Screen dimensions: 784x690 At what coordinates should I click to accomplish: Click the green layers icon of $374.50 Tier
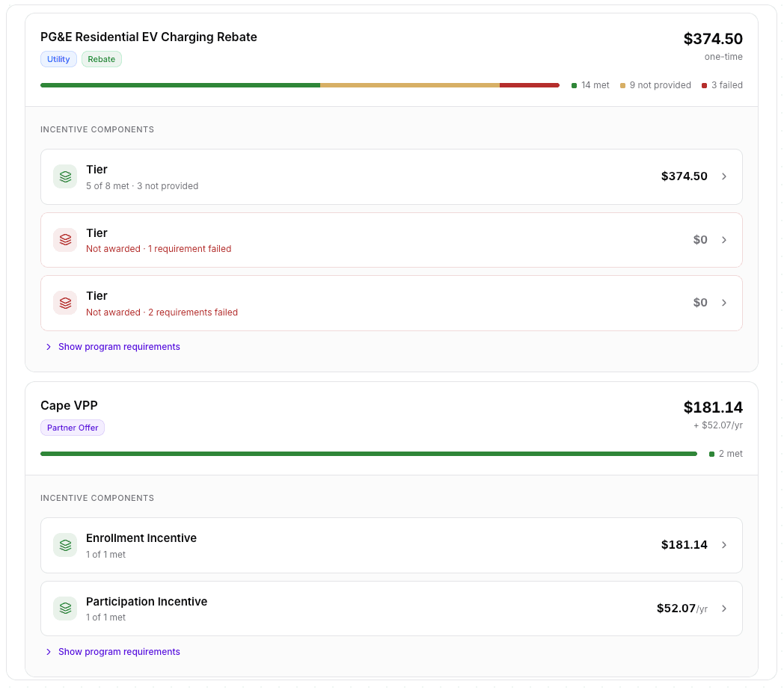pos(65,176)
